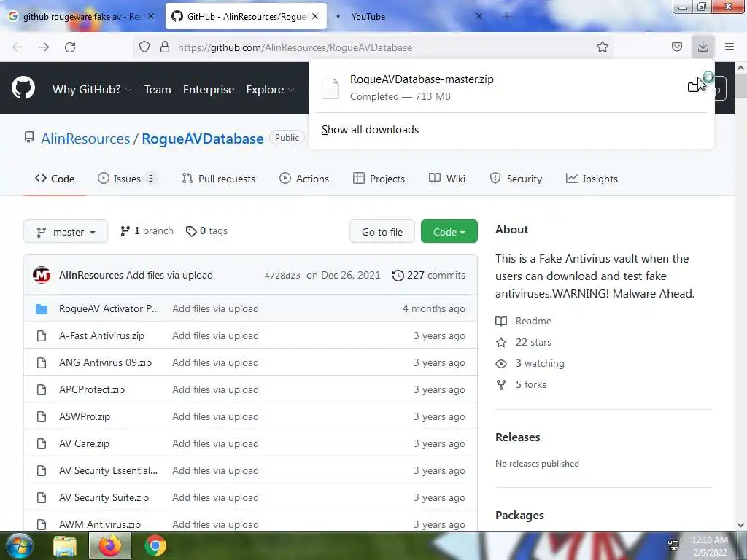Expand the Why GitHub? menu
This screenshot has width=747, height=560.
[x=92, y=89]
